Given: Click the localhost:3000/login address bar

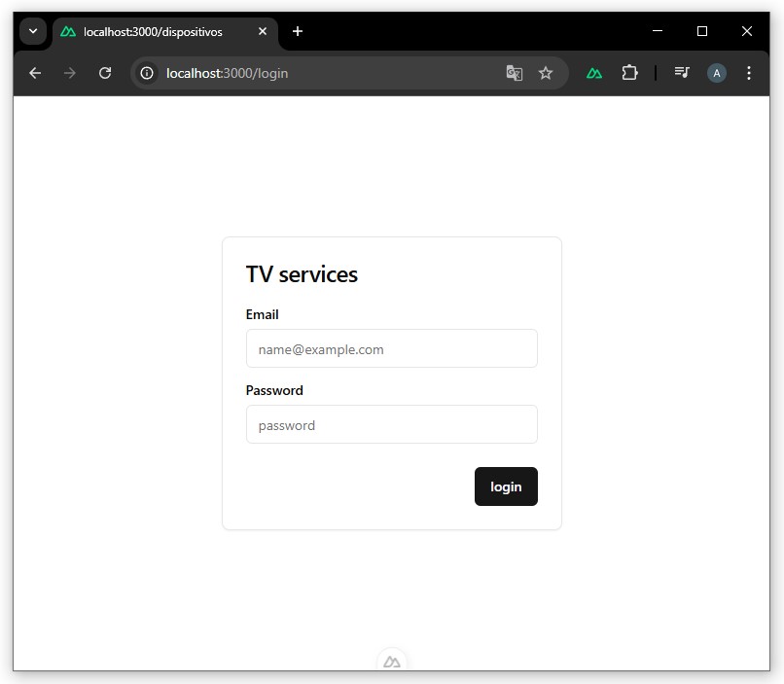Looking at the screenshot, I should pyautogui.click(x=321, y=73).
